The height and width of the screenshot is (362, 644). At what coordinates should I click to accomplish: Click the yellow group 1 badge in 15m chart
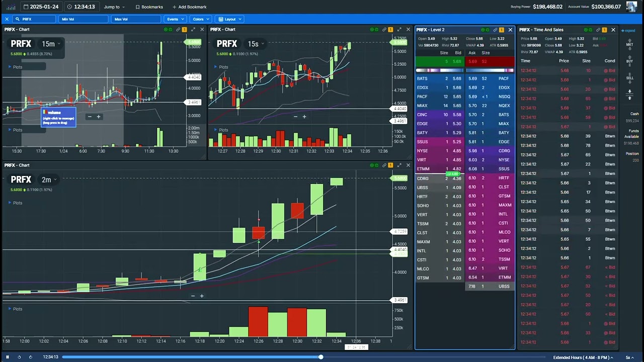[x=184, y=30]
